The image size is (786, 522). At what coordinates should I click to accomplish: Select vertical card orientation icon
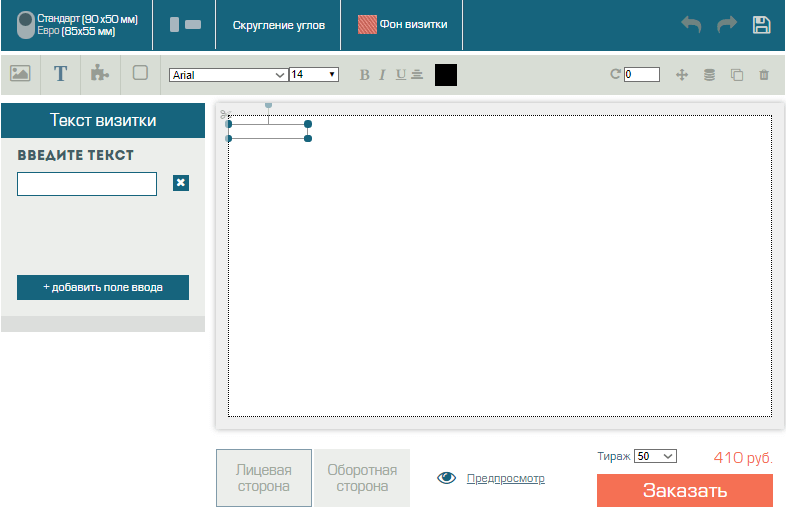pyautogui.click(x=174, y=25)
